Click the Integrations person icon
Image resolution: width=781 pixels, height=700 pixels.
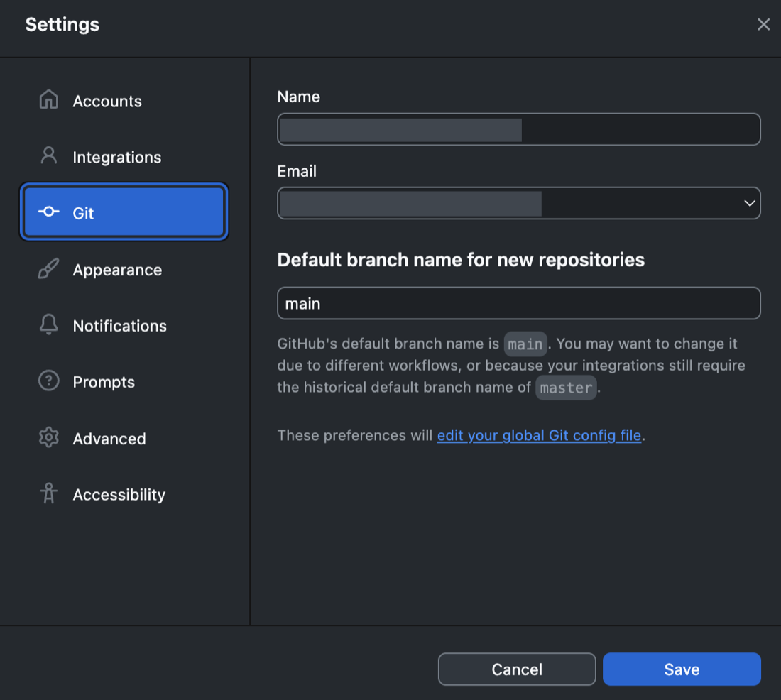[x=49, y=155]
